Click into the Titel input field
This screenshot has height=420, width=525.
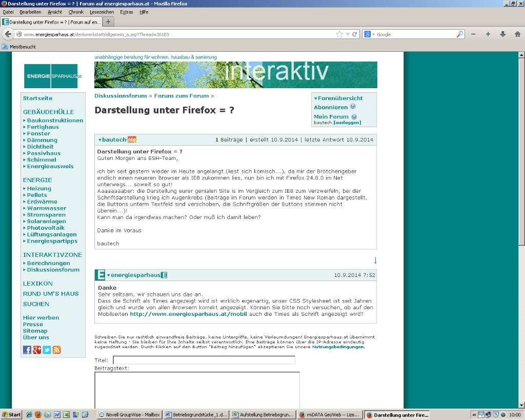[x=204, y=360]
